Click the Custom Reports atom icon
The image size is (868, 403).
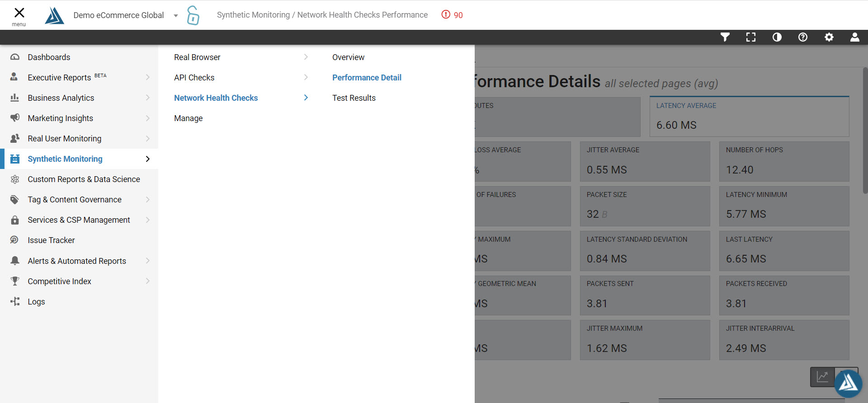tap(15, 179)
